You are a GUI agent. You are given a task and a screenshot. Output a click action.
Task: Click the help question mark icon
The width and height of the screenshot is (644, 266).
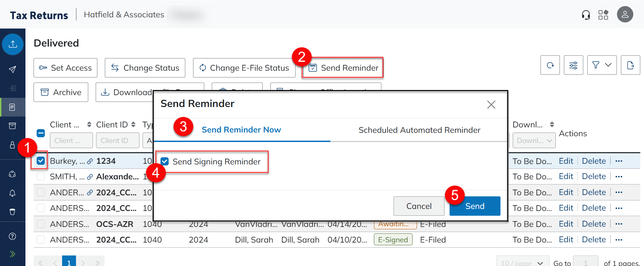[13, 236]
